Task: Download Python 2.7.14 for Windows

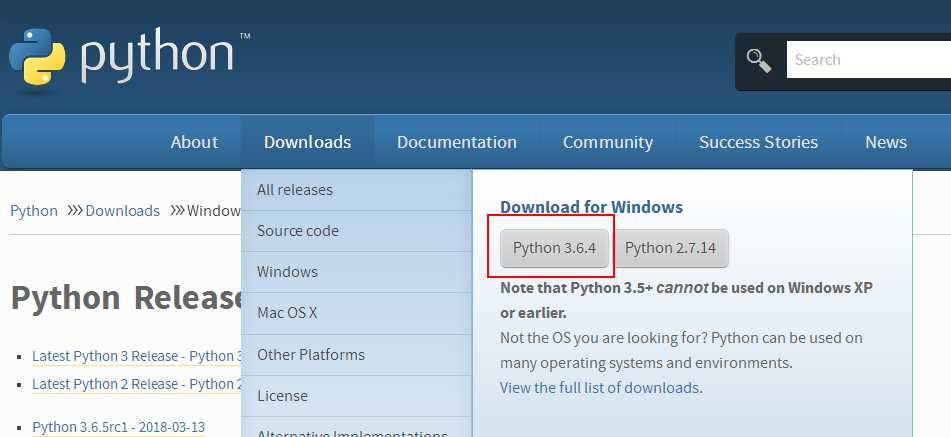Action: coord(670,248)
